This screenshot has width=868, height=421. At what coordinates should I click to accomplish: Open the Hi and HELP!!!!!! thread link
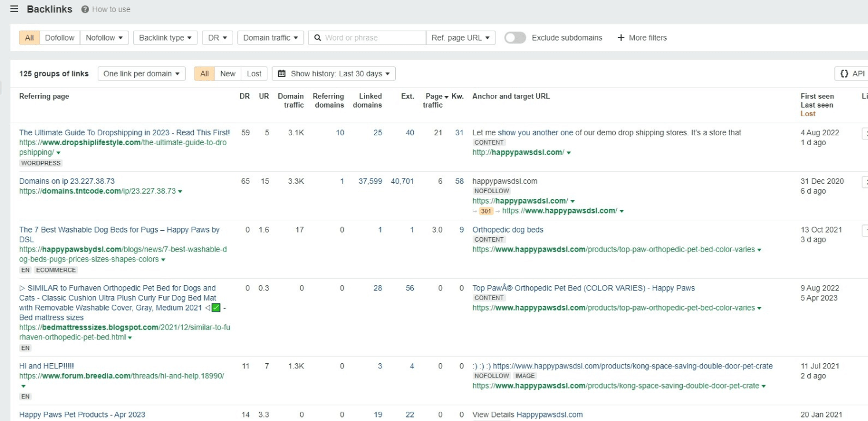(x=46, y=366)
